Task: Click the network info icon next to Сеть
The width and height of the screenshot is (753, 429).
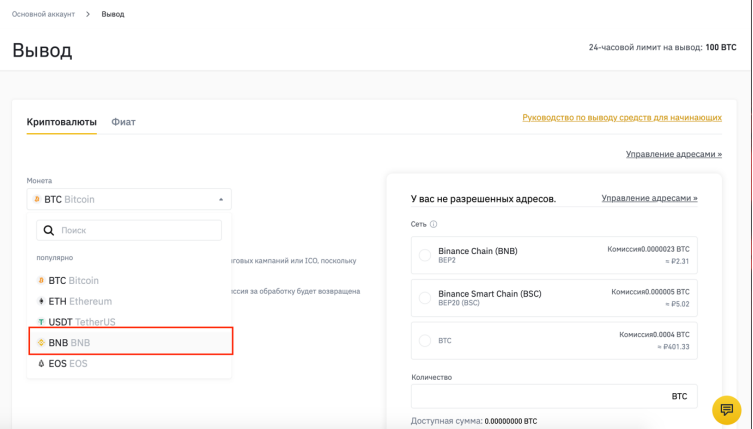Action: (433, 224)
